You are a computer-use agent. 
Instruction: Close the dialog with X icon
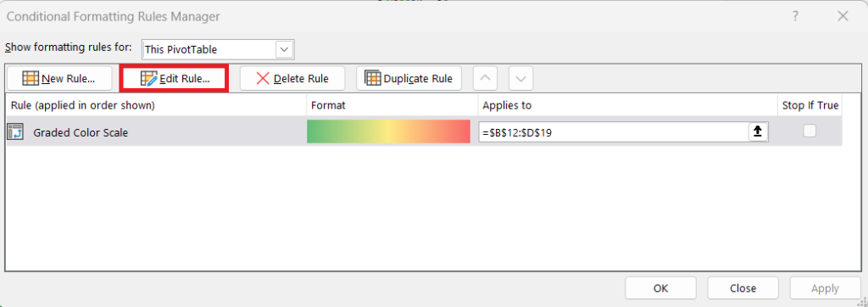pos(843,17)
